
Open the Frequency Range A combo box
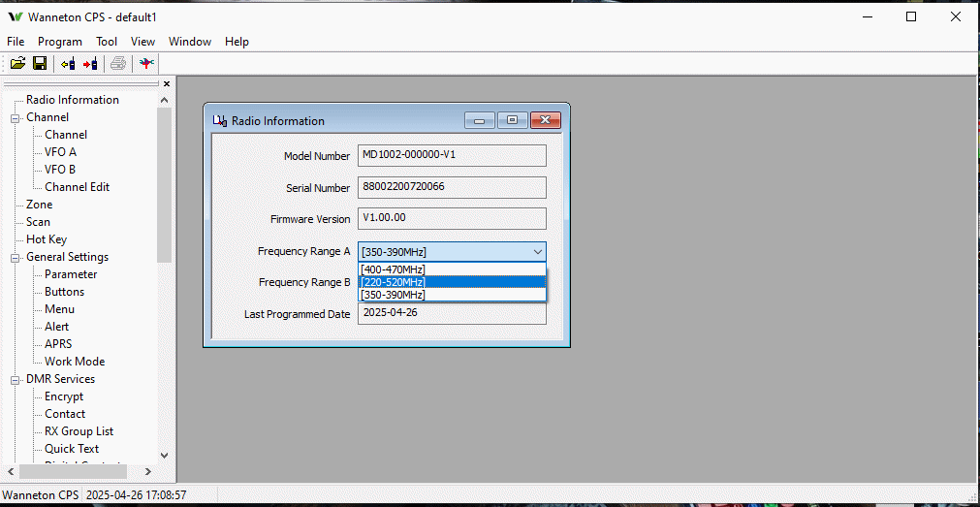[452, 252]
